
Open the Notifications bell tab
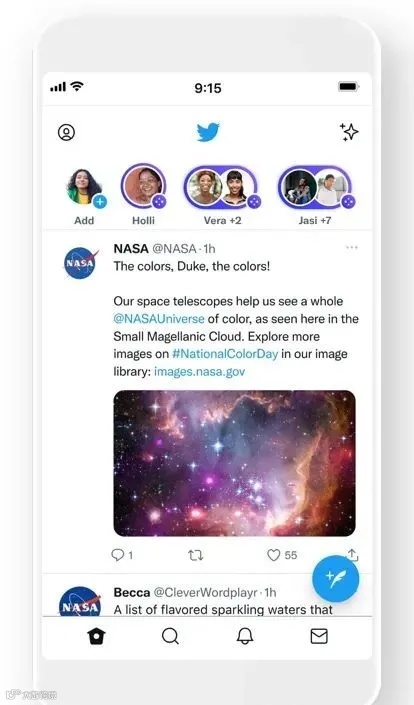point(245,636)
